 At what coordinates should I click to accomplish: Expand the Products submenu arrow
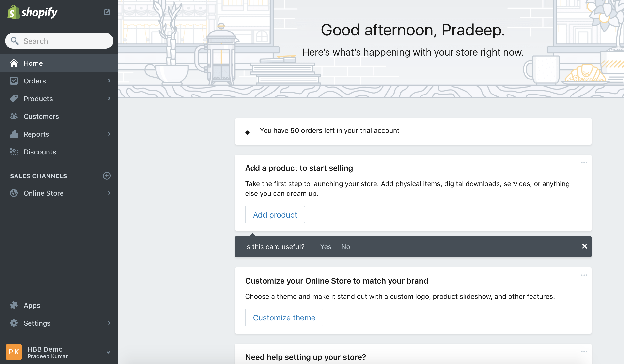click(109, 98)
